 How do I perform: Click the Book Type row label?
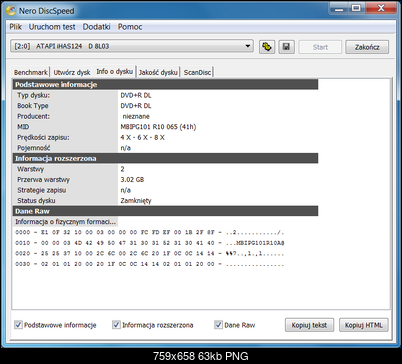(x=33, y=106)
